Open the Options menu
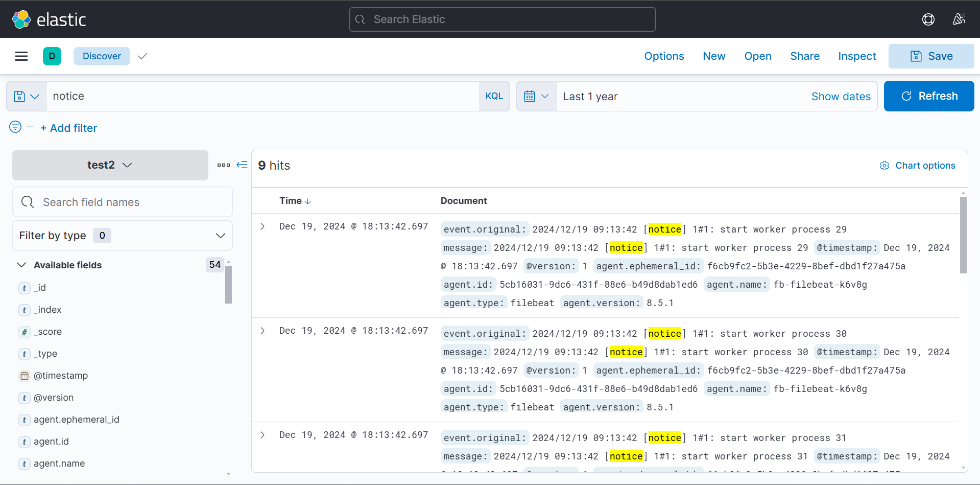 664,56
